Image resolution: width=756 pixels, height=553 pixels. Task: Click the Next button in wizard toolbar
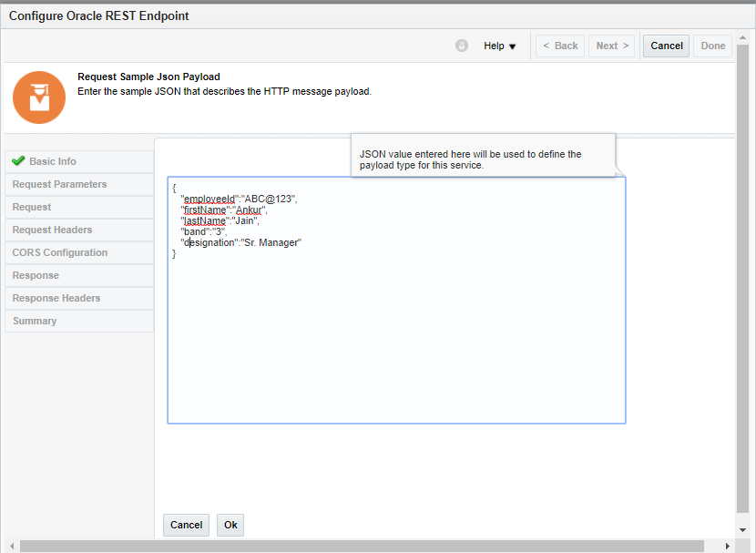pos(613,46)
